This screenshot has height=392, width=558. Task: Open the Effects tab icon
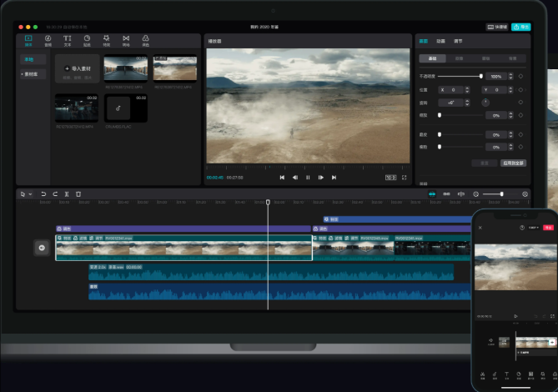point(107,40)
